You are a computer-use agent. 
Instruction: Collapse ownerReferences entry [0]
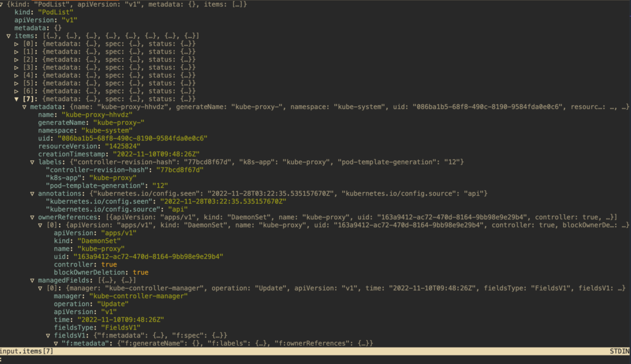click(40, 225)
